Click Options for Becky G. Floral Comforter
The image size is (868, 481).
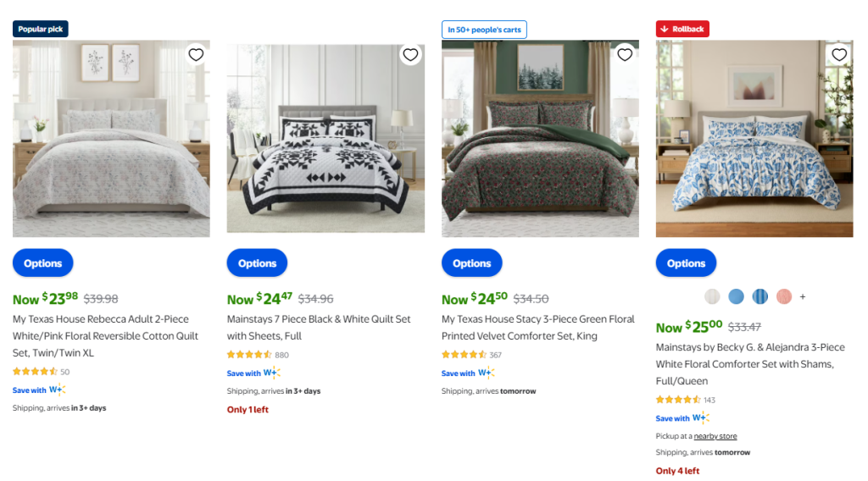click(687, 263)
